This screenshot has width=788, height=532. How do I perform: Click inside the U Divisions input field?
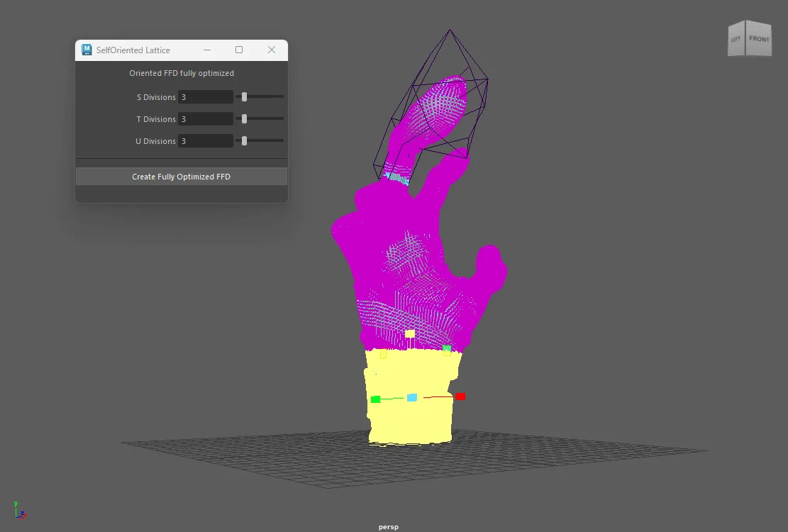pos(206,140)
